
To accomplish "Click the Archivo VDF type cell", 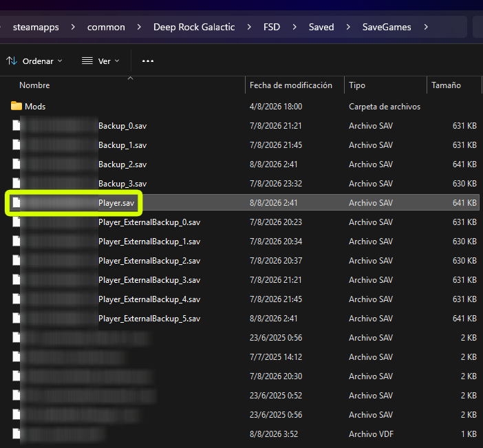I will click(371, 434).
